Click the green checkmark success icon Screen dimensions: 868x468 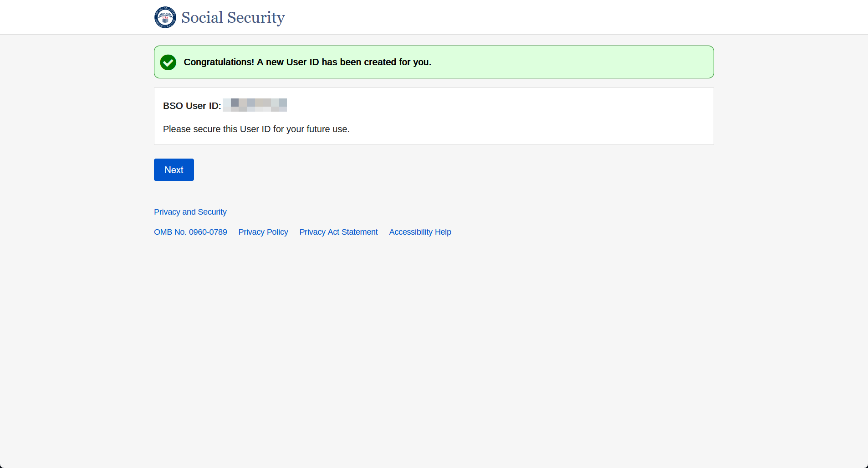coord(168,62)
